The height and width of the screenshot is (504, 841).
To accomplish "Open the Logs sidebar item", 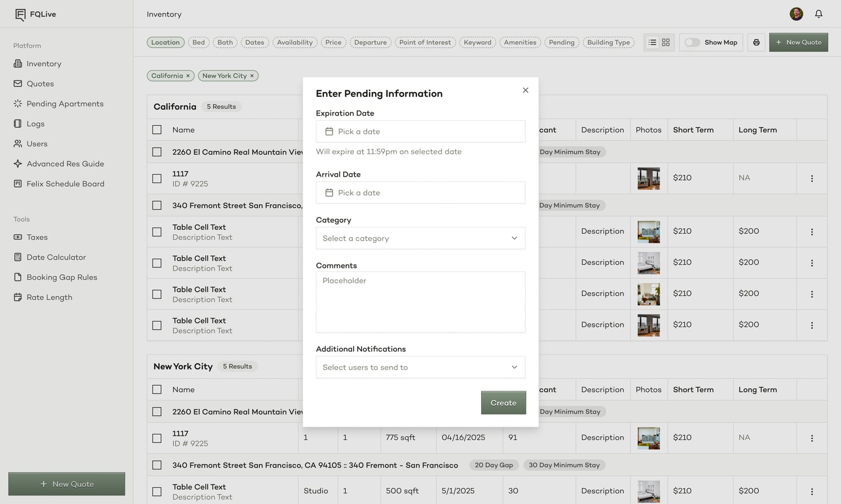I will (29, 124).
